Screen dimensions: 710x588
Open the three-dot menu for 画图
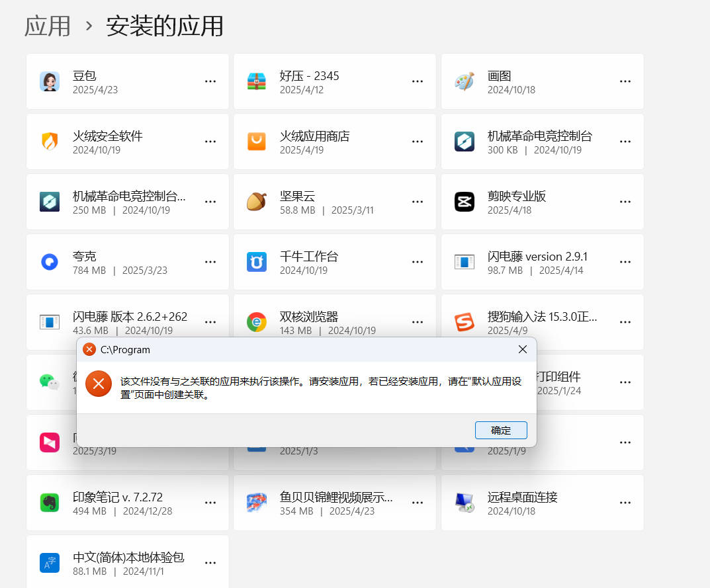(625, 81)
